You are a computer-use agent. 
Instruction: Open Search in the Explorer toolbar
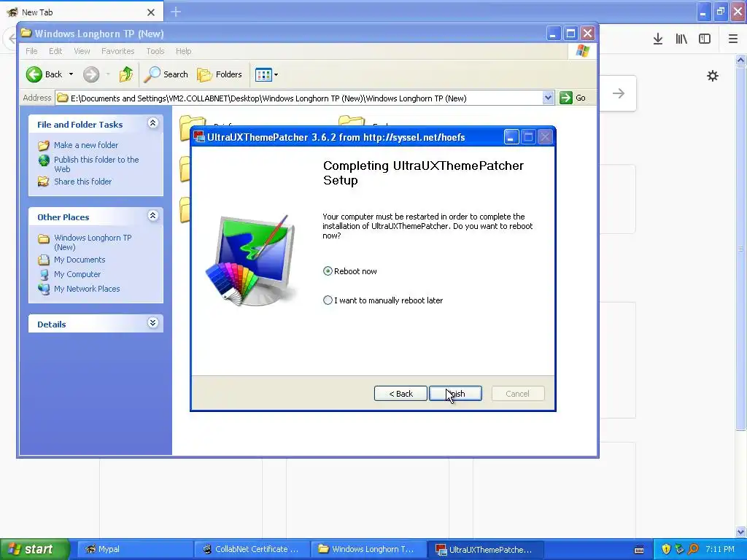[x=166, y=74]
